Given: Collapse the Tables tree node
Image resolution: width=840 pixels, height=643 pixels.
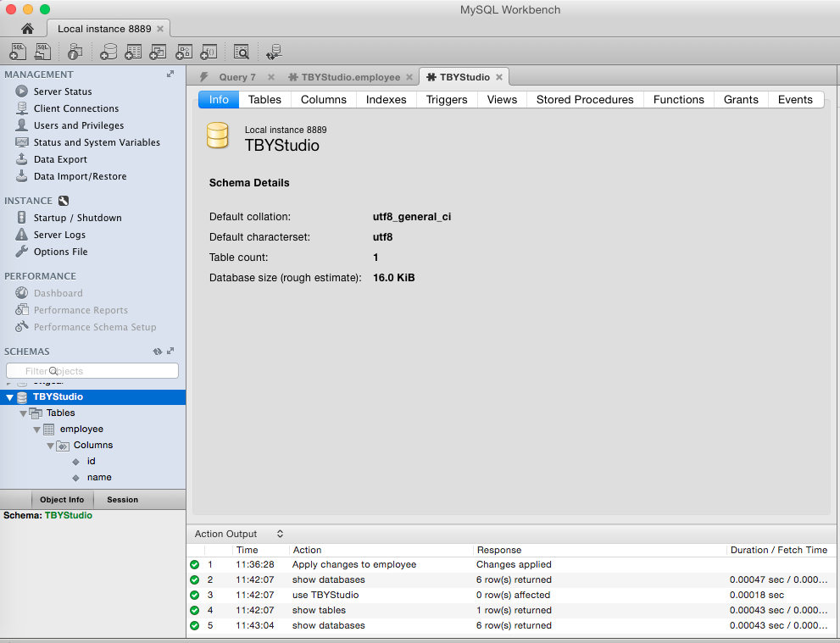Looking at the screenshot, I should coord(23,413).
